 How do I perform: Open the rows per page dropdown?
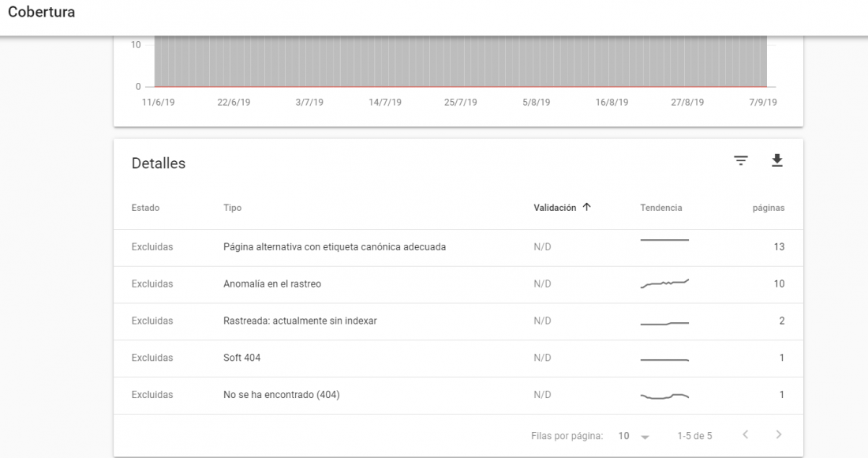point(645,437)
